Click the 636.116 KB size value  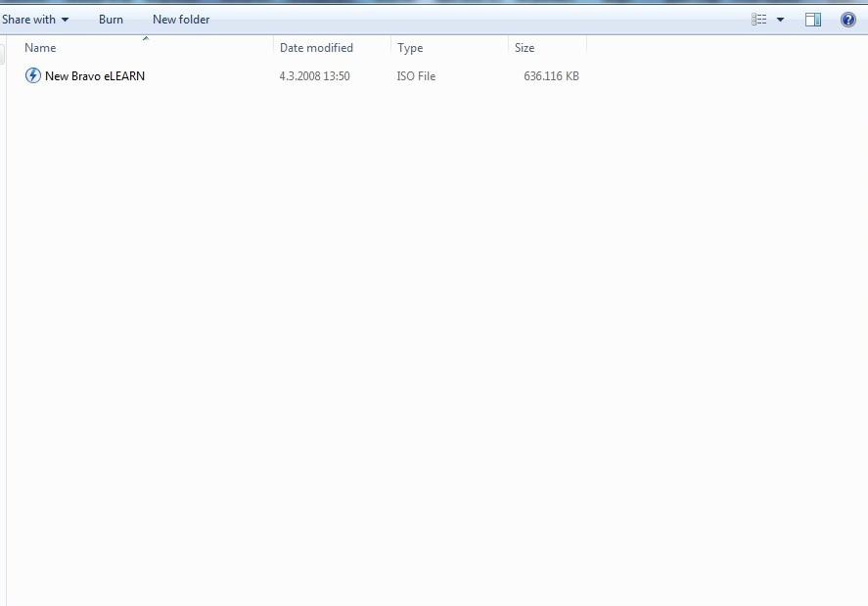tap(551, 76)
